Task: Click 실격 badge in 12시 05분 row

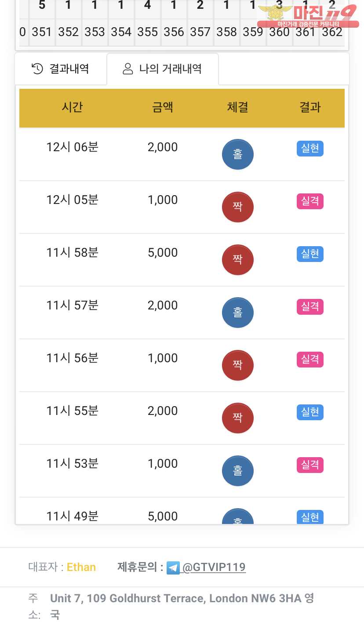Action: (x=310, y=201)
